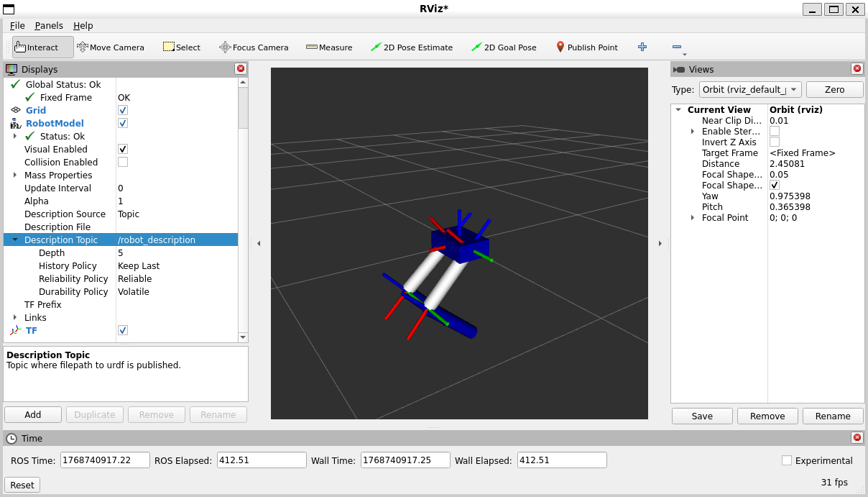Select the Publish Point tool

[587, 47]
